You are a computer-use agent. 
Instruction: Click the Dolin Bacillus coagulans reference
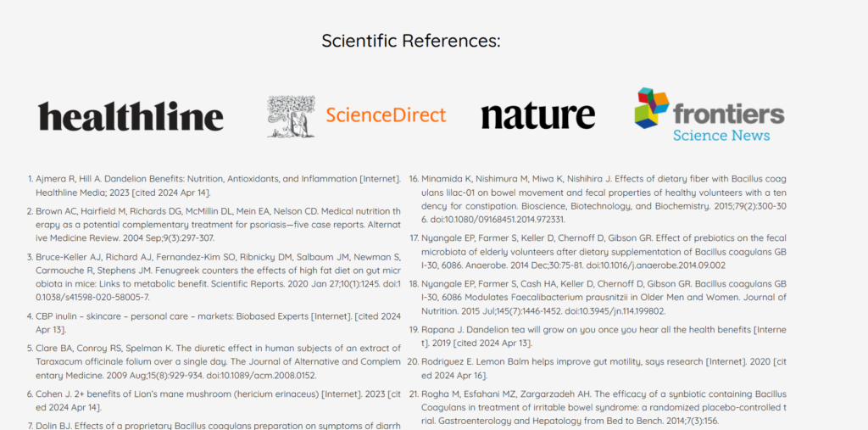214,426
